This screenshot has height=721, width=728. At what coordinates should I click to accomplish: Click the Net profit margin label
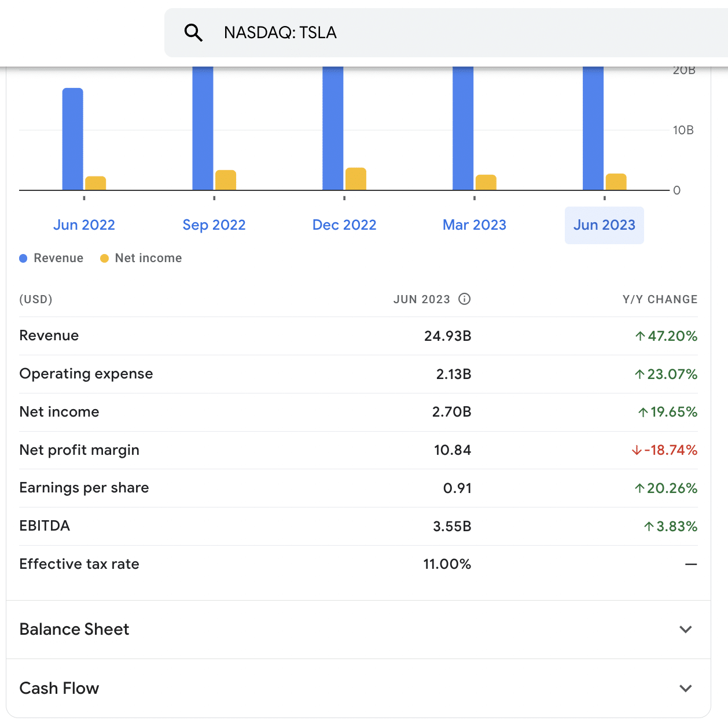coord(79,450)
